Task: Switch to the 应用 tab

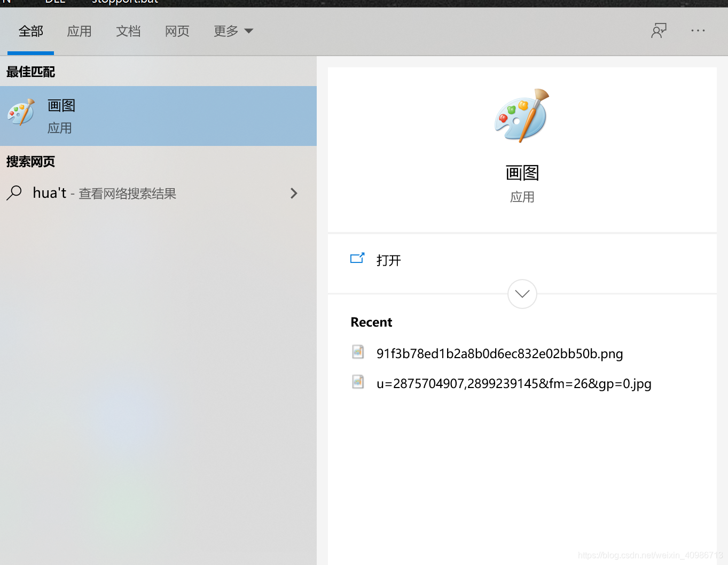Action: pos(79,32)
